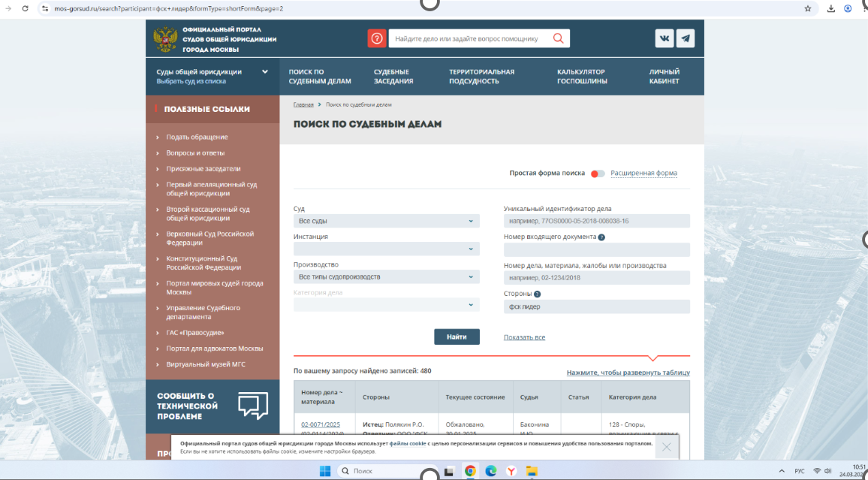Open the Telegram icon in header
Screen dimensions: 868x480
tap(685, 38)
